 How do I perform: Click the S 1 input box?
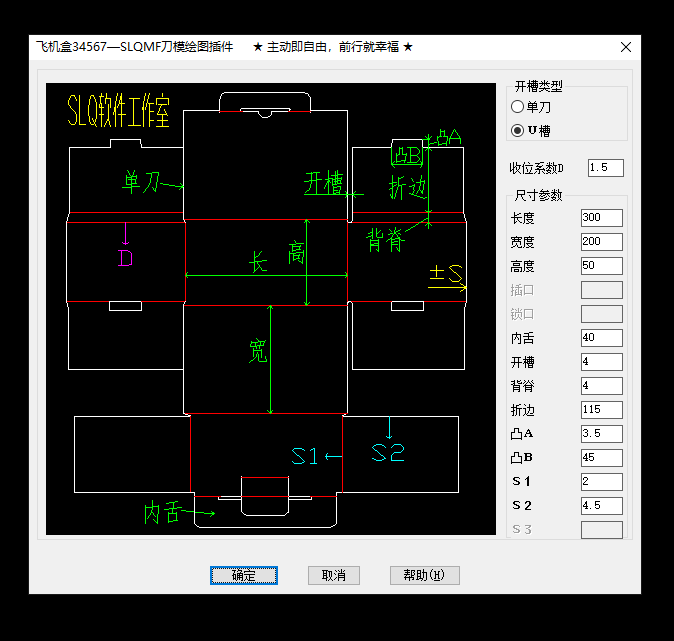pos(601,482)
